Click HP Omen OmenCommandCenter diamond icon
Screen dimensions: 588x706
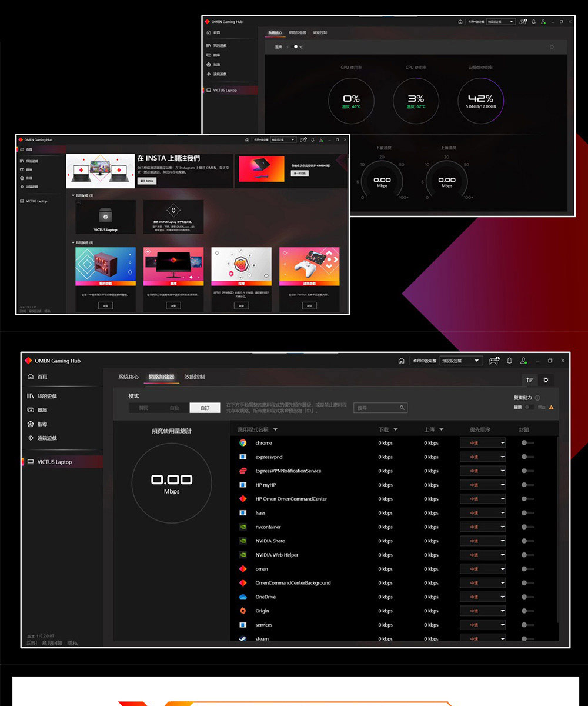pyautogui.click(x=243, y=499)
